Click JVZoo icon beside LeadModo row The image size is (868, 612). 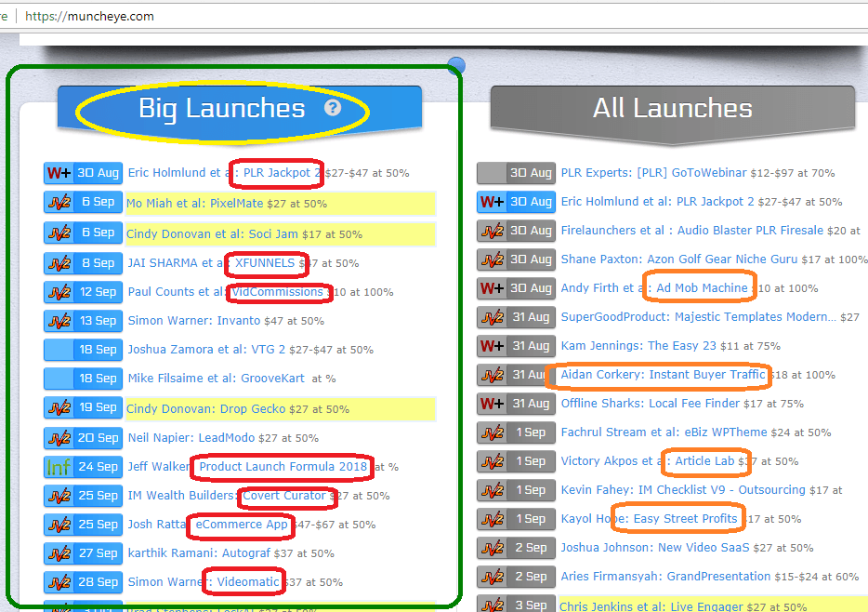pos(59,438)
